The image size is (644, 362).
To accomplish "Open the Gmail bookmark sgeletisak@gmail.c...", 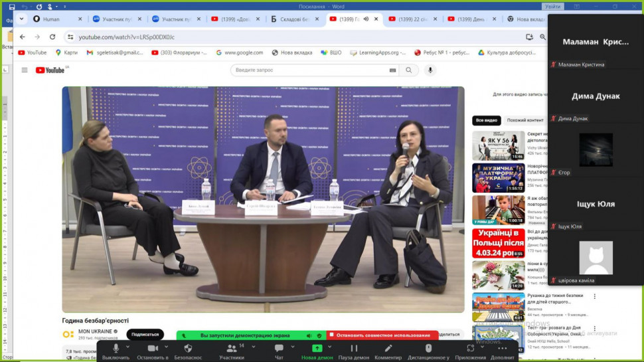I will [115, 52].
